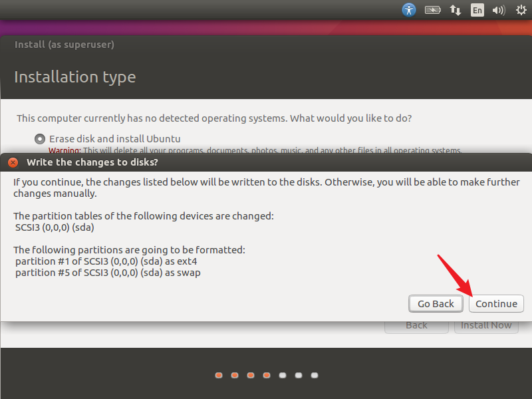This screenshot has height=399, width=532.
Task: Click the Install Now button behind dialog
Action: [x=486, y=326]
